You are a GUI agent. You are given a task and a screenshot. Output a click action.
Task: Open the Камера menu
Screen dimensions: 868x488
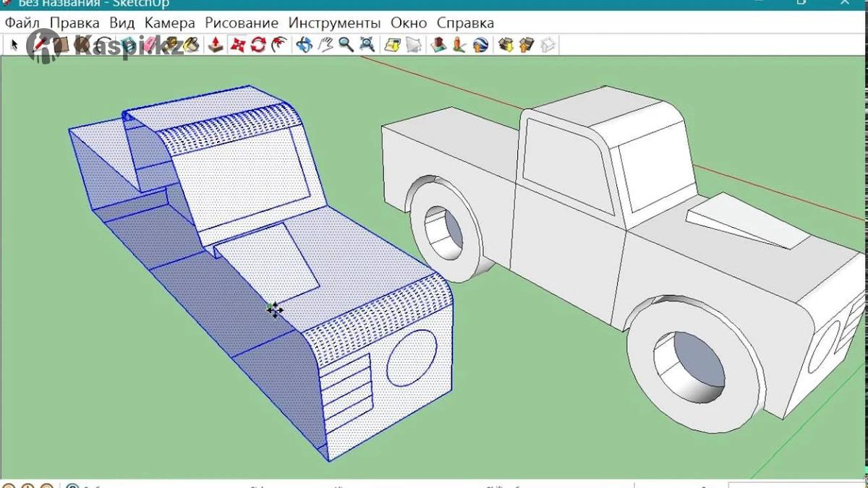point(171,22)
